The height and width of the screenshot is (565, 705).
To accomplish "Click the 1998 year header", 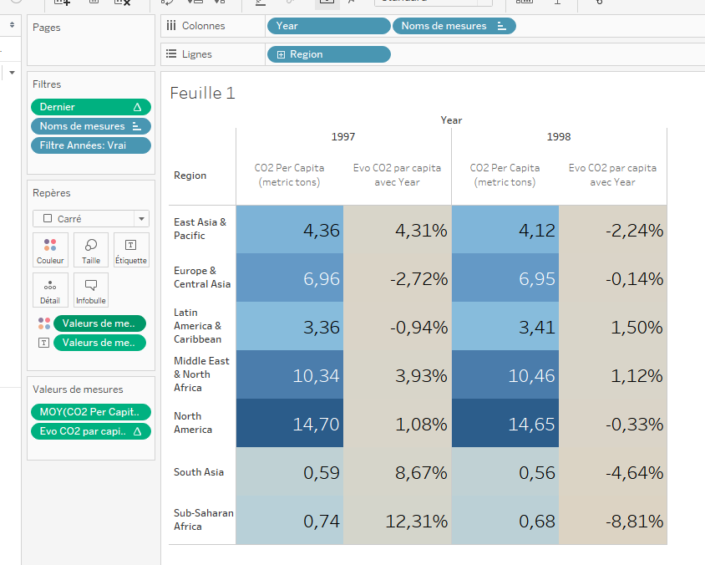I will pos(558,137).
